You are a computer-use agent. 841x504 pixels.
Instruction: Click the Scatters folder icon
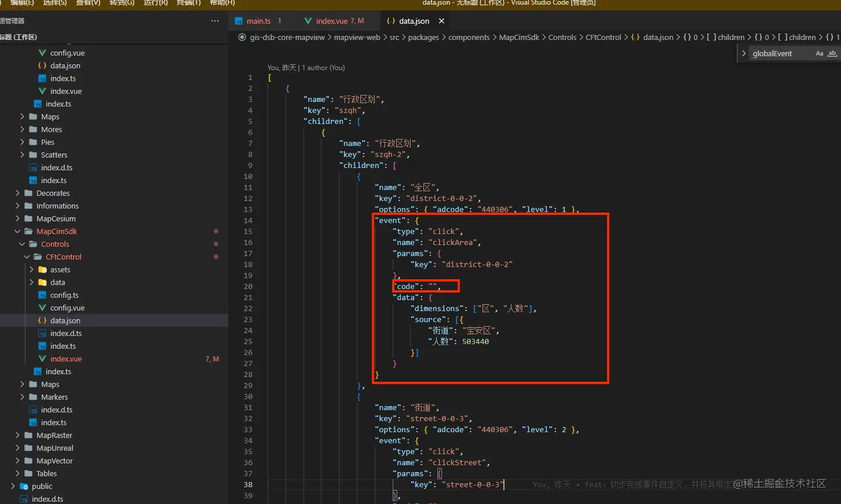[34, 155]
